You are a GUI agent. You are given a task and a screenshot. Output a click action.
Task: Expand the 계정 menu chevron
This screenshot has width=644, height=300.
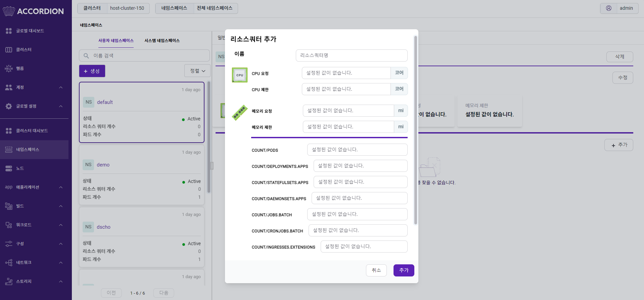[x=61, y=87]
